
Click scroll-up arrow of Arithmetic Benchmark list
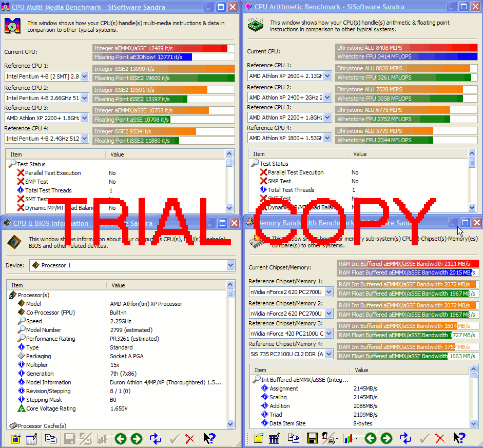472,153
